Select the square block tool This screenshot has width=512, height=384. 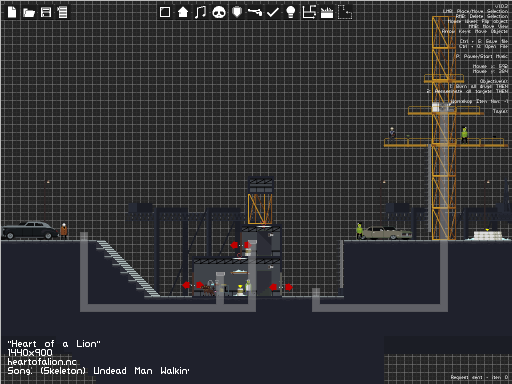pyautogui.click(x=165, y=12)
